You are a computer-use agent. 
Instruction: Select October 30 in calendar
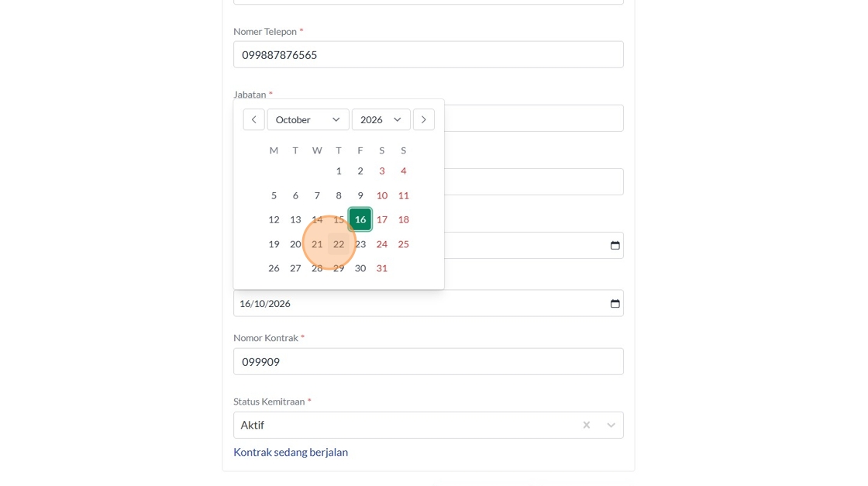pos(360,268)
